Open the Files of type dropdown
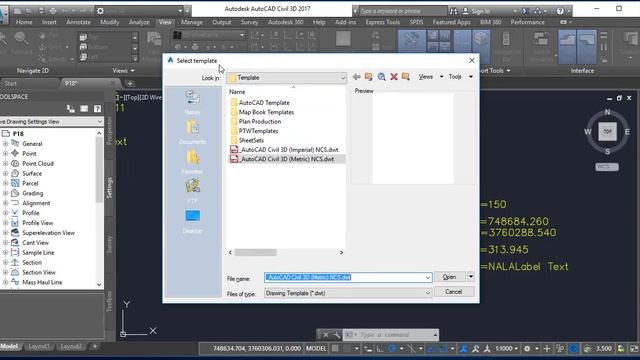Image resolution: width=640 pixels, height=360 pixels. (348, 293)
